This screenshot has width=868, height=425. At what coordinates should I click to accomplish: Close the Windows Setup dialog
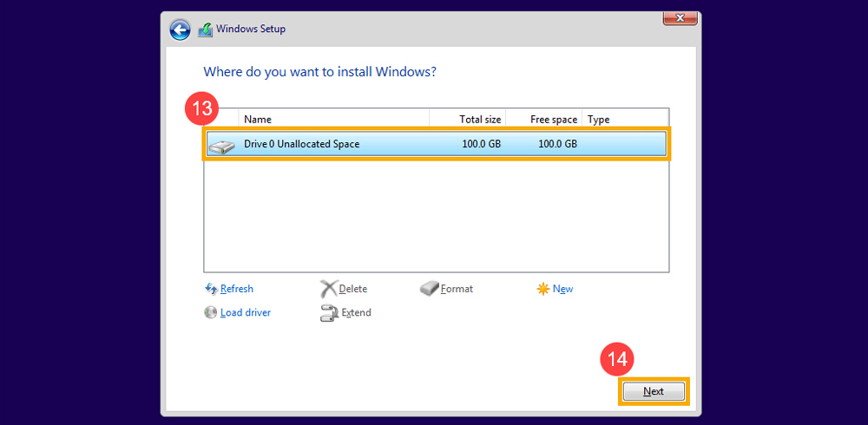point(681,17)
